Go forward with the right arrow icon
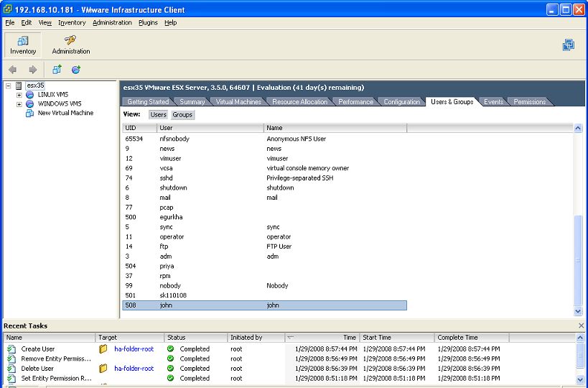 [33, 70]
